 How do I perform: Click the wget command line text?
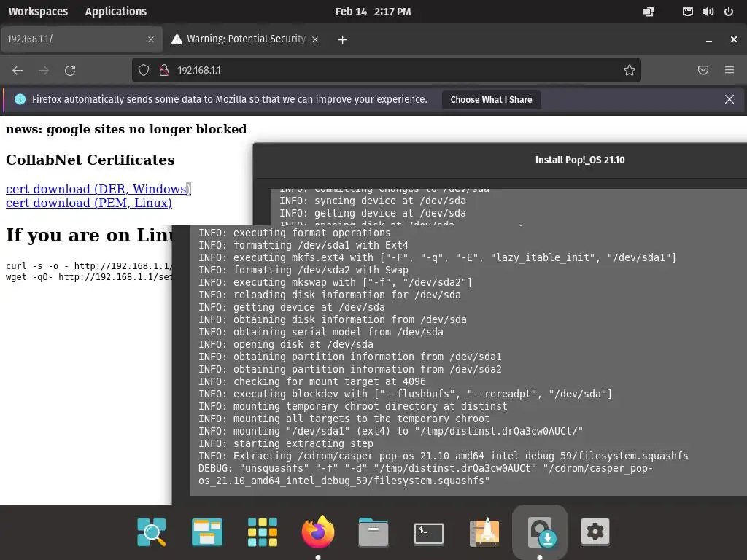pos(89,276)
